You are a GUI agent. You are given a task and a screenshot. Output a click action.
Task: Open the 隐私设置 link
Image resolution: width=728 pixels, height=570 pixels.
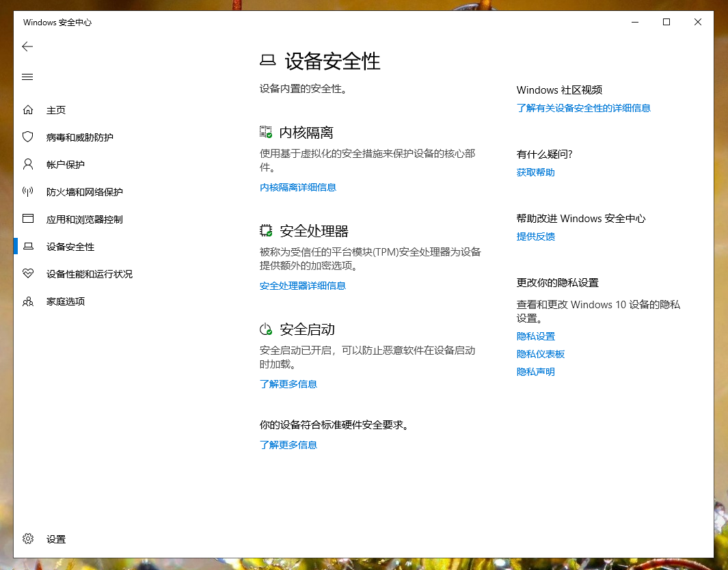coord(536,336)
